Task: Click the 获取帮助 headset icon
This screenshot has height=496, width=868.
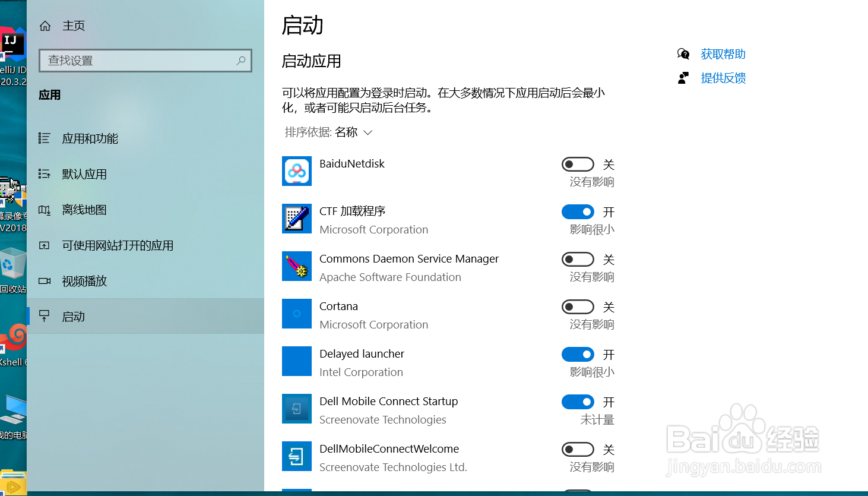Action: [x=683, y=54]
